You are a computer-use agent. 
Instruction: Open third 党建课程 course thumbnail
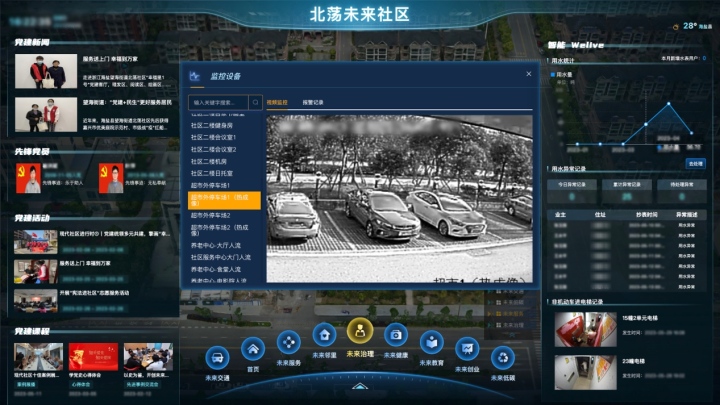click(148, 356)
